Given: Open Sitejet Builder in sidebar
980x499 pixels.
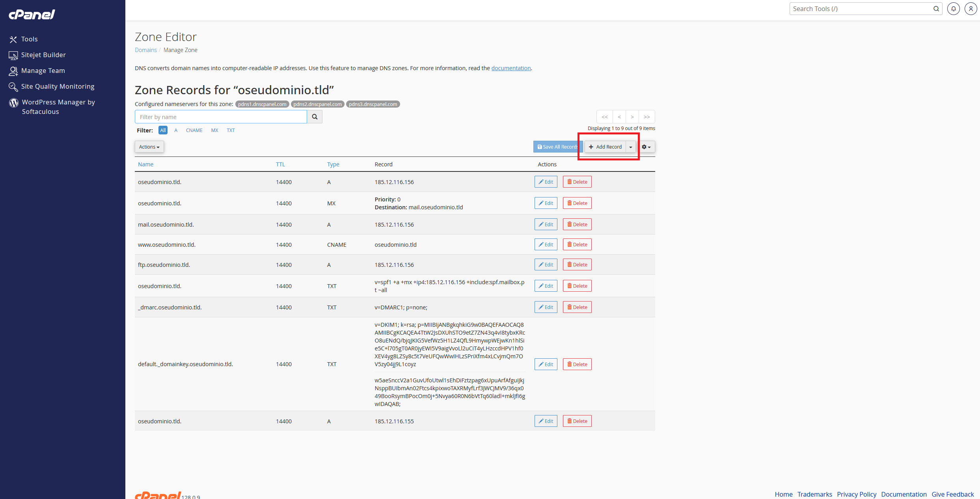Looking at the screenshot, I should pos(43,55).
